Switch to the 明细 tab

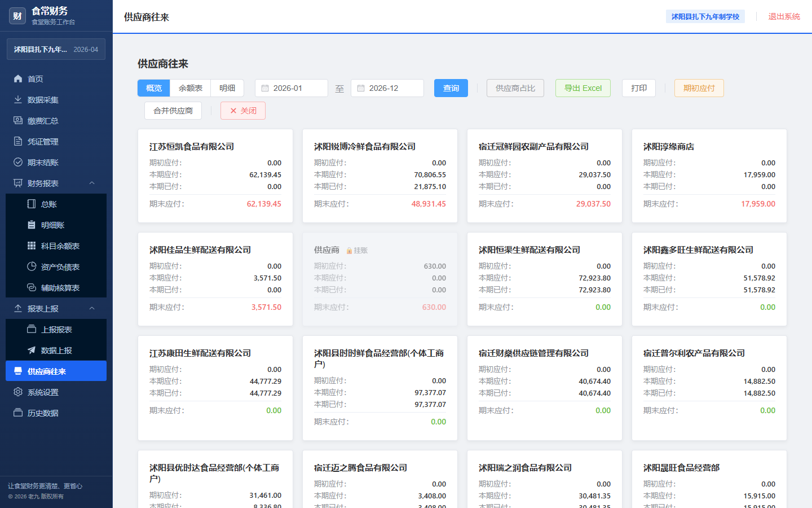pyautogui.click(x=227, y=88)
